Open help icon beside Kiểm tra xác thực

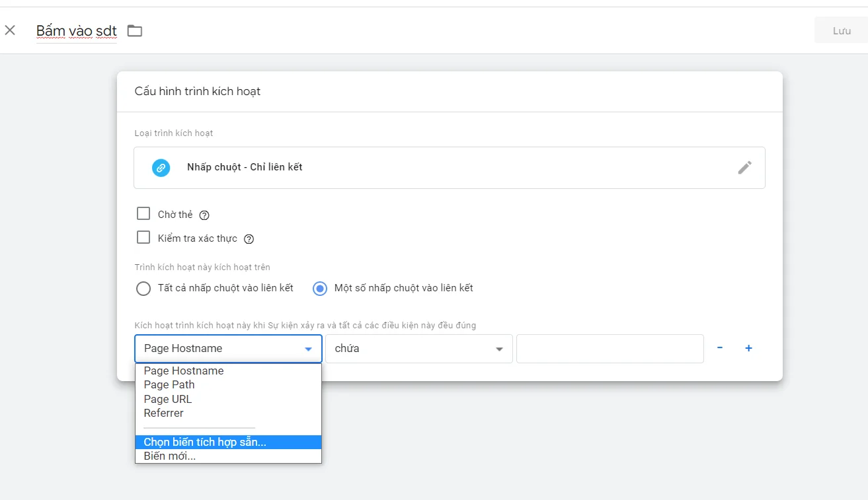(x=249, y=239)
